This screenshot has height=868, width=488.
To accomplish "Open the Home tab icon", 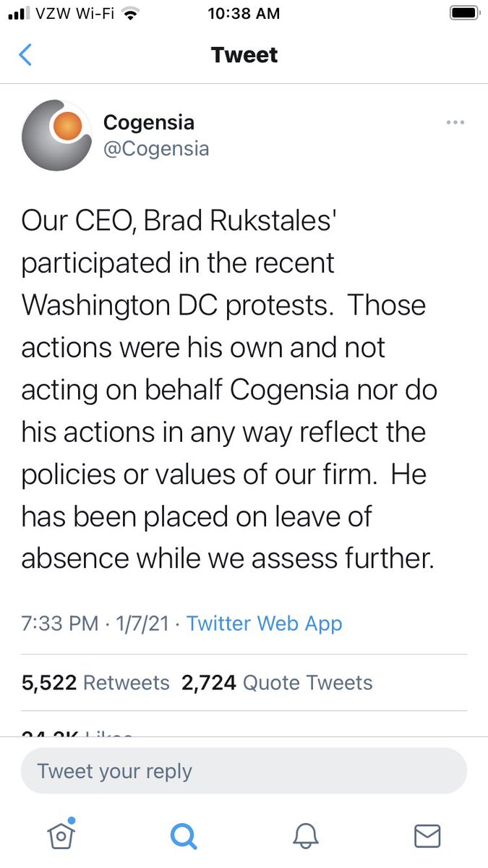I will tap(61, 835).
